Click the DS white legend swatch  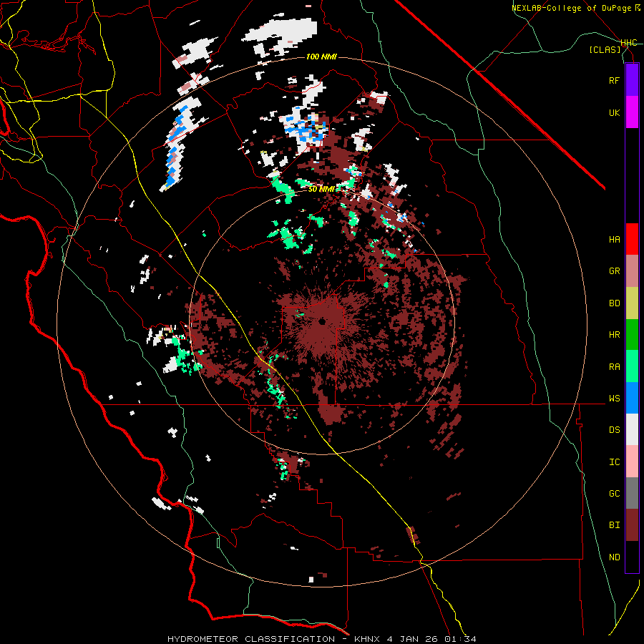click(x=632, y=429)
